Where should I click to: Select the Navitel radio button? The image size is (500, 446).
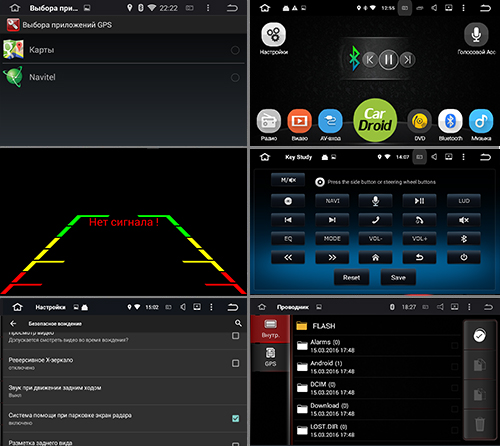point(235,78)
